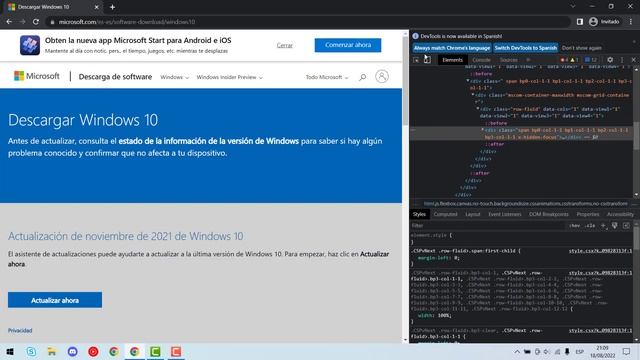This screenshot has width=640, height=360.
Task: Open the Computed styles tab
Action: click(x=445, y=214)
